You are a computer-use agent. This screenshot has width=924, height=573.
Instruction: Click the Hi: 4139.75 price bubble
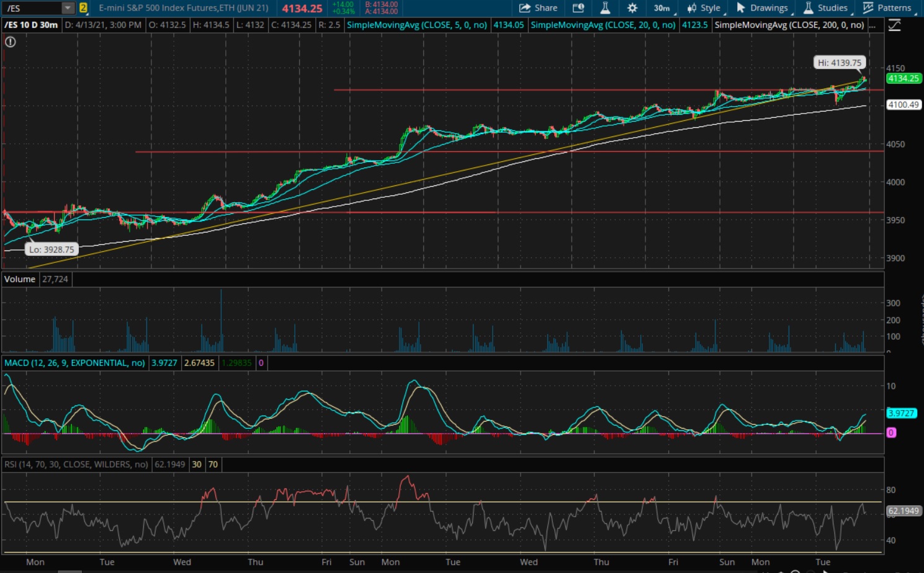(x=839, y=63)
